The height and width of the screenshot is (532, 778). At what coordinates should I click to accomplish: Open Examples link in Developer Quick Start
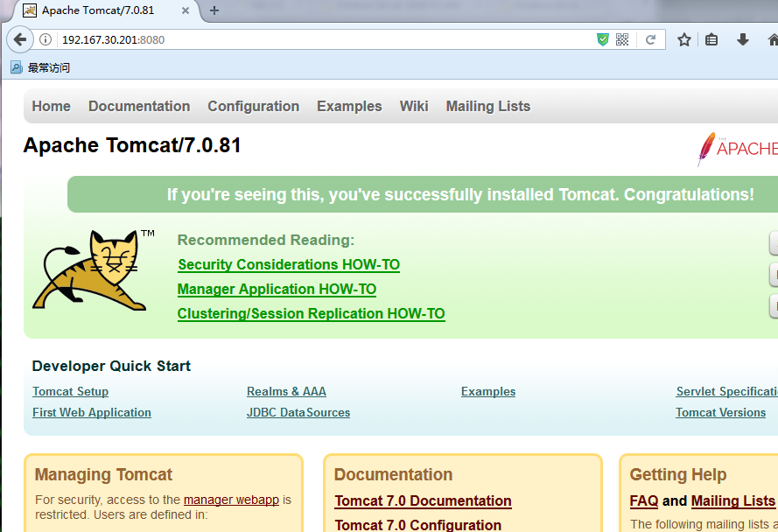tap(488, 391)
